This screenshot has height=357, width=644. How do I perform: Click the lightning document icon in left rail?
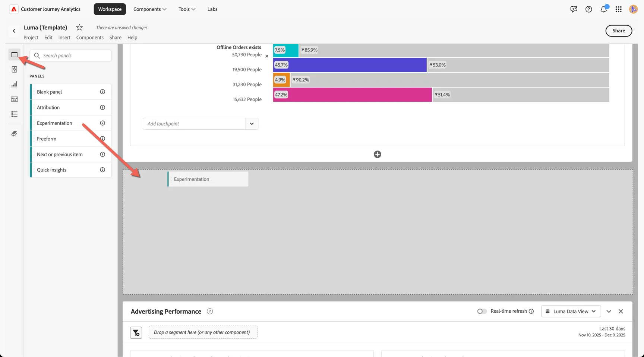pyautogui.click(x=14, y=69)
